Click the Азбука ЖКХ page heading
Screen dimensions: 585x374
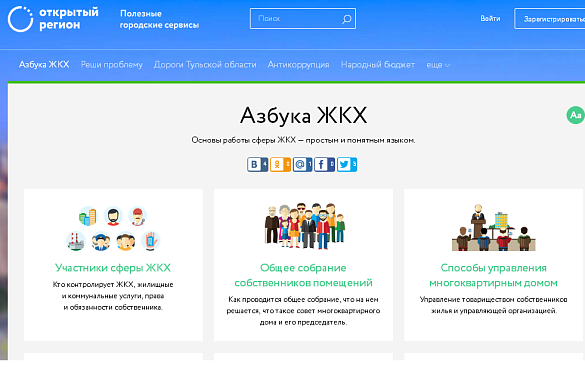(x=303, y=115)
